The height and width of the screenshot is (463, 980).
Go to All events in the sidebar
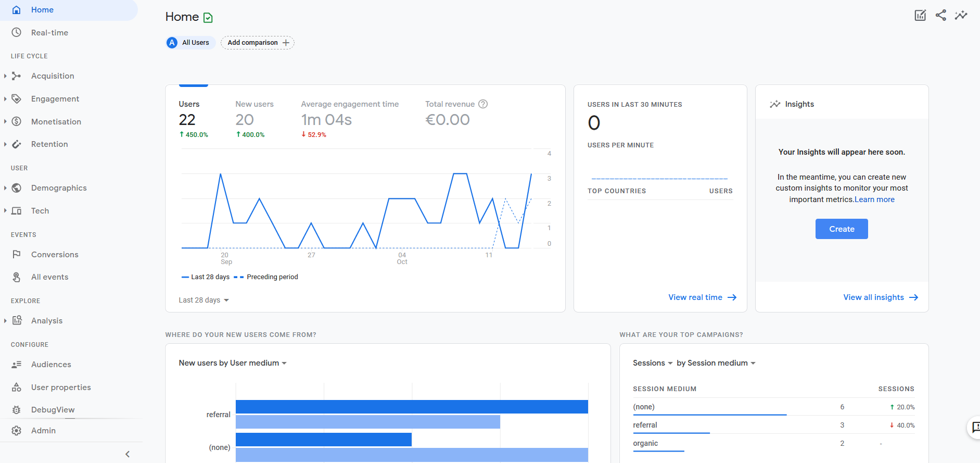click(x=49, y=277)
